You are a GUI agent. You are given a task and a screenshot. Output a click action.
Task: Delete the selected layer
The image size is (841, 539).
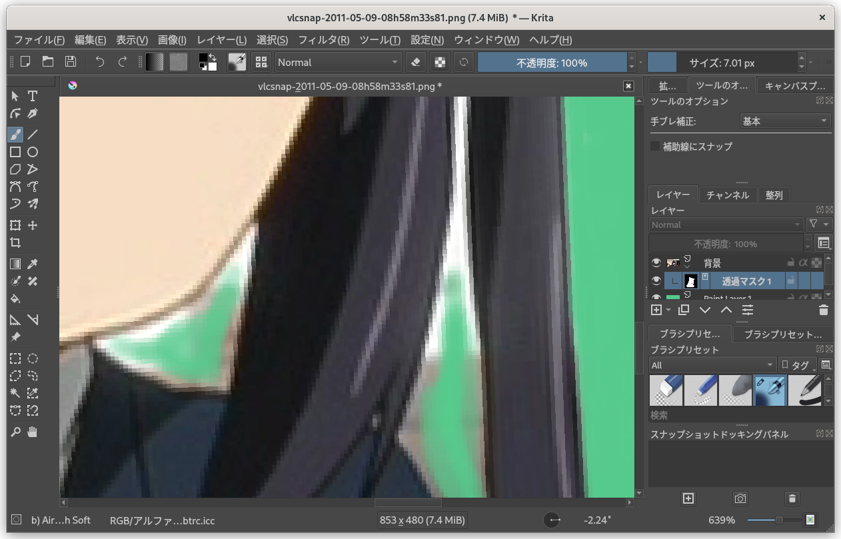tap(823, 310)
